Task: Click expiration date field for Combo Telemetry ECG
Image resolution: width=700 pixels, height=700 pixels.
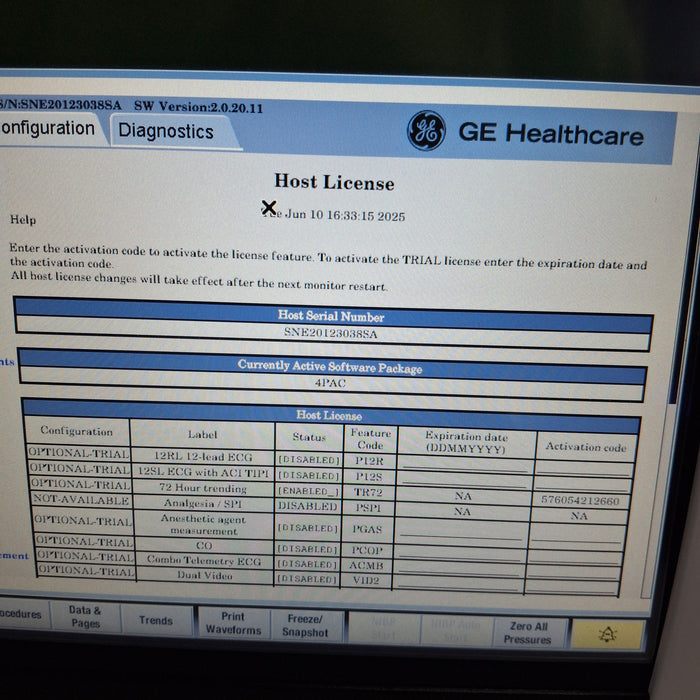Action: point(458,567)
